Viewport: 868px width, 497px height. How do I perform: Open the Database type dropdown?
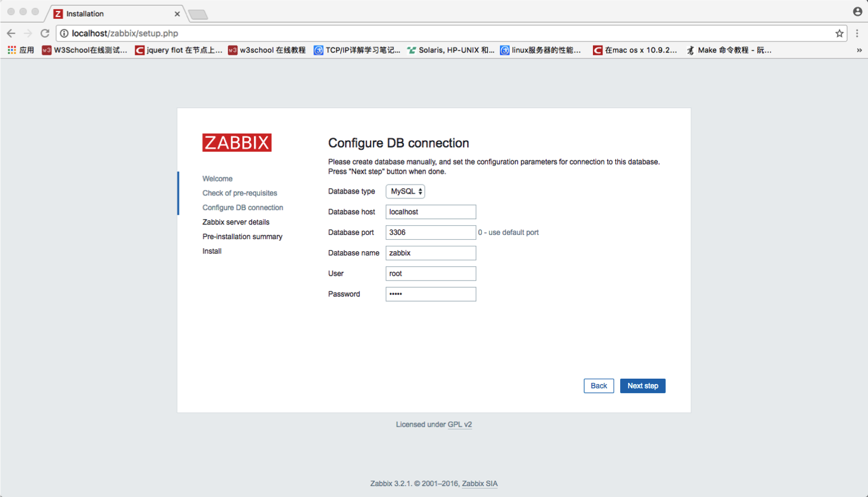[x=405, y=191]
